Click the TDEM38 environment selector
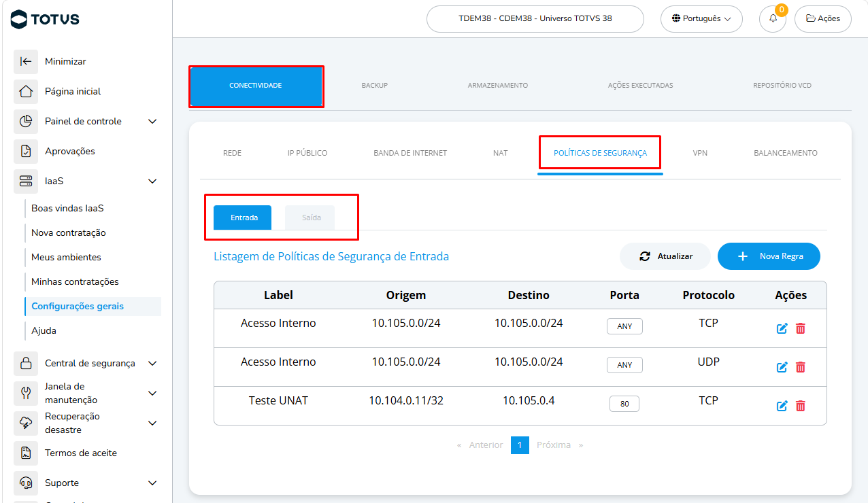 pyautogui.click(x=535, y=18)
